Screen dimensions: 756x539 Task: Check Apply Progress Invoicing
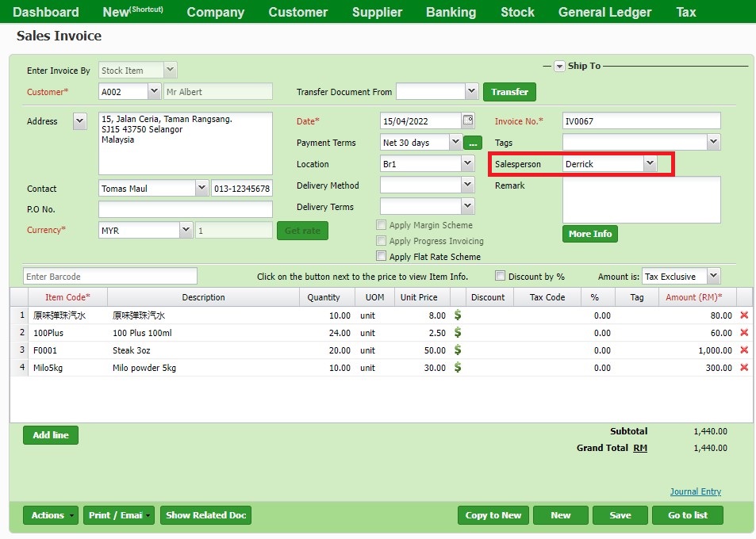[381, 240]
